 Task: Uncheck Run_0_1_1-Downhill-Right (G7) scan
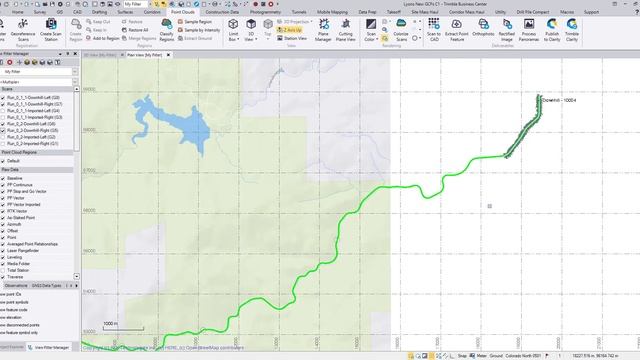(x=3, y=104)
